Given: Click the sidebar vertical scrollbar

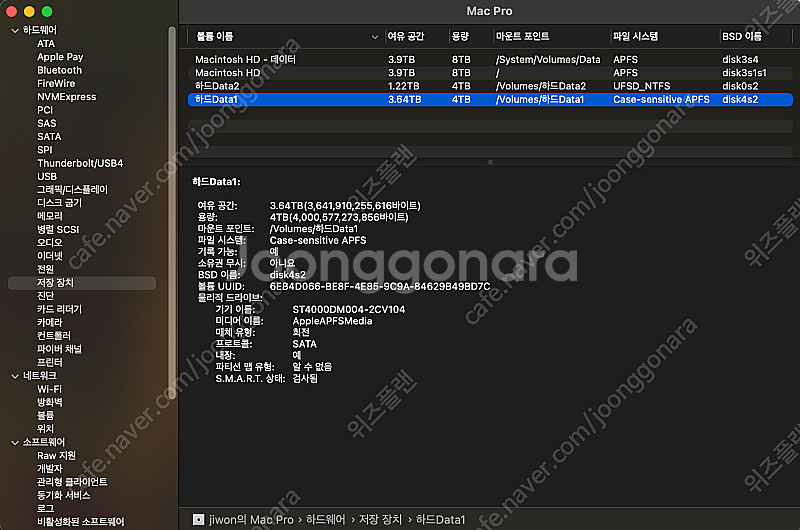Looking at the screenshot, I should 172,213.
